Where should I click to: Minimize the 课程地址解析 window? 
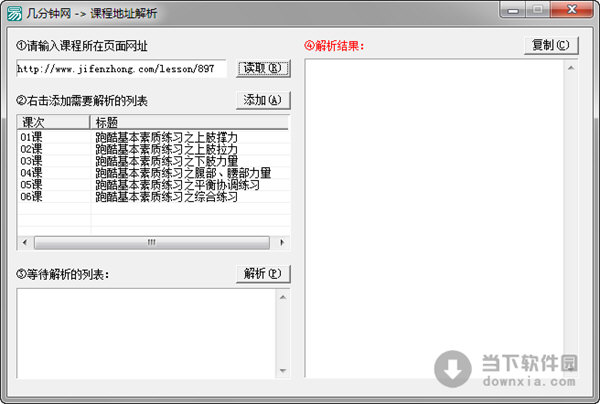pyautogui.click(x=513, y=10)
